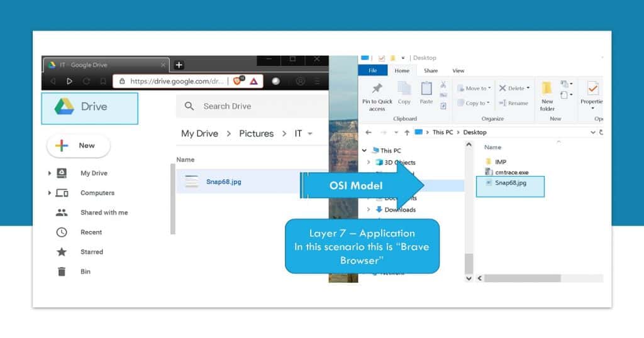
Task: Click Explorer back arrow
Action: pos(369,132)
